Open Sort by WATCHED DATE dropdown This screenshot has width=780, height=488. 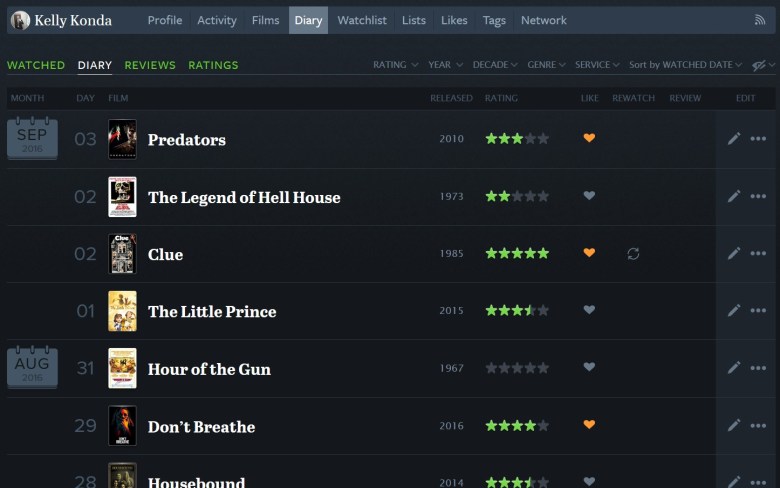pyautogui.click(x=685, y=65)
